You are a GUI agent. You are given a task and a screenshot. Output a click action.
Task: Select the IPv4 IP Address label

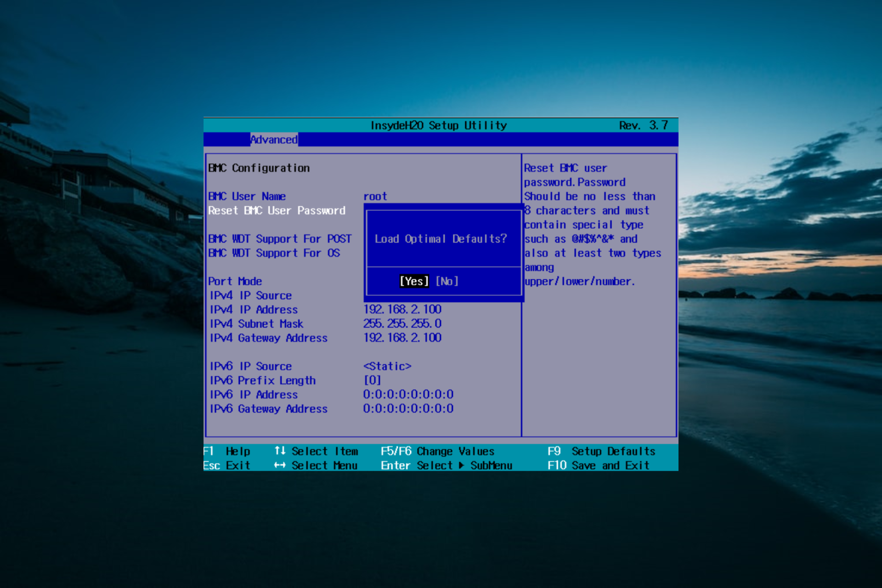point(254,310)
